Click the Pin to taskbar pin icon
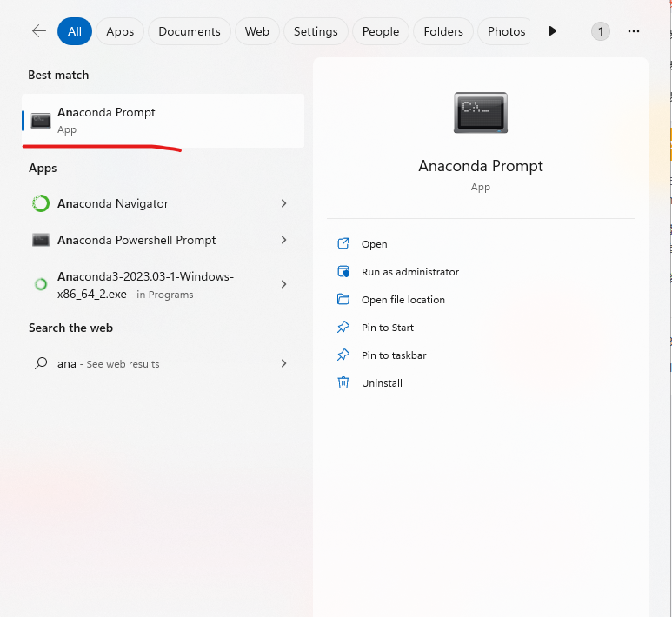Image resolution: width=672 pixels, height=617 pixels. [343, 355]
